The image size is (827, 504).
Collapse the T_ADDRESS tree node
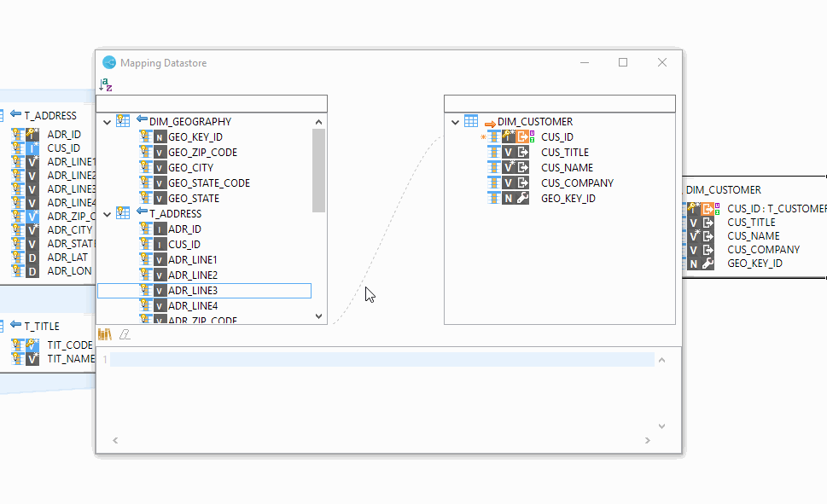point(107,213)
